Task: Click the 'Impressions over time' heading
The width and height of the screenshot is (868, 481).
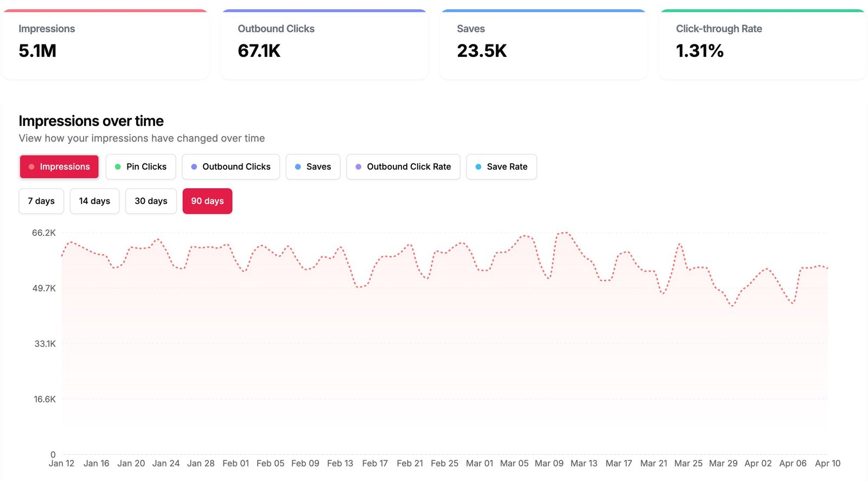Action: coord(91,121)
